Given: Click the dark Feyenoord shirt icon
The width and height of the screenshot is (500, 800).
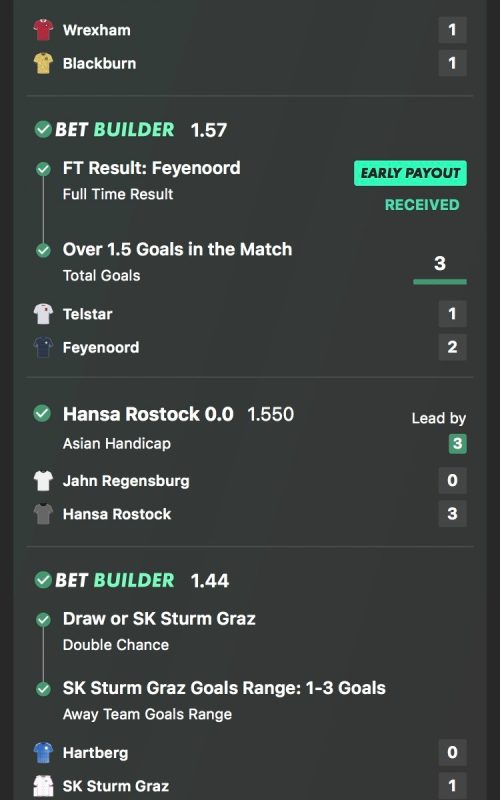Looking at the screenshot, I should 43,347.
